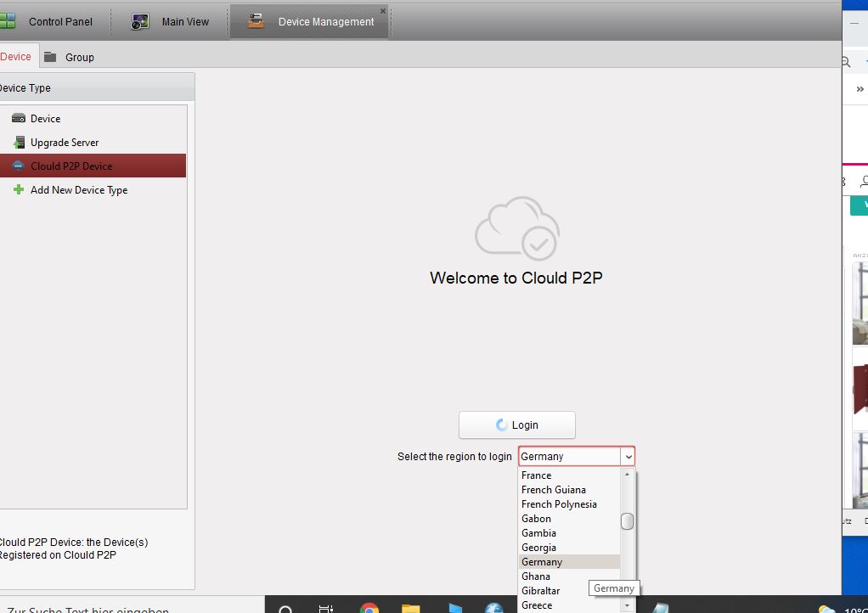The height and width of the screenshot is (613, 868).
Task: Open Task View from the taskbar
Action: pyautogui.click(x=327, y=609)
